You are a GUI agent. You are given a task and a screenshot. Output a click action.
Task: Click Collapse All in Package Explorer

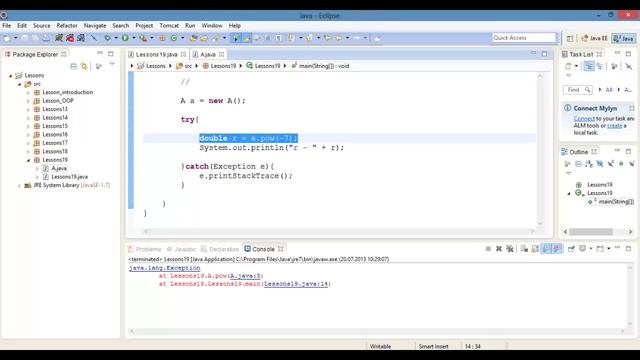tap(73, 66)
